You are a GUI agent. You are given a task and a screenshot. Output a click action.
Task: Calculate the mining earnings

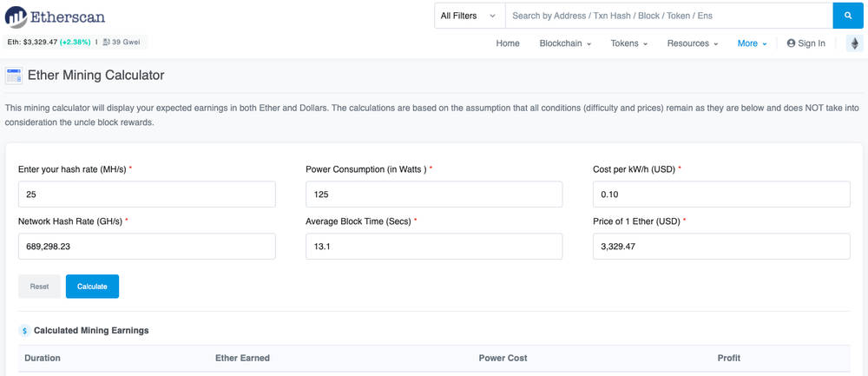coord(93,287)
